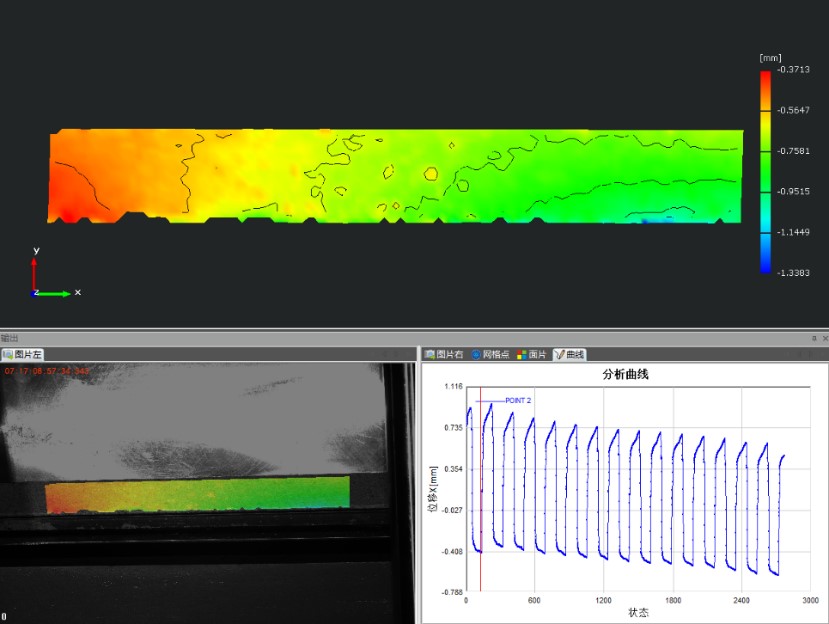Click the POINT 2 curve legend label
The width and height of the screenshot is (829, 624).
(x=518, y=400)
